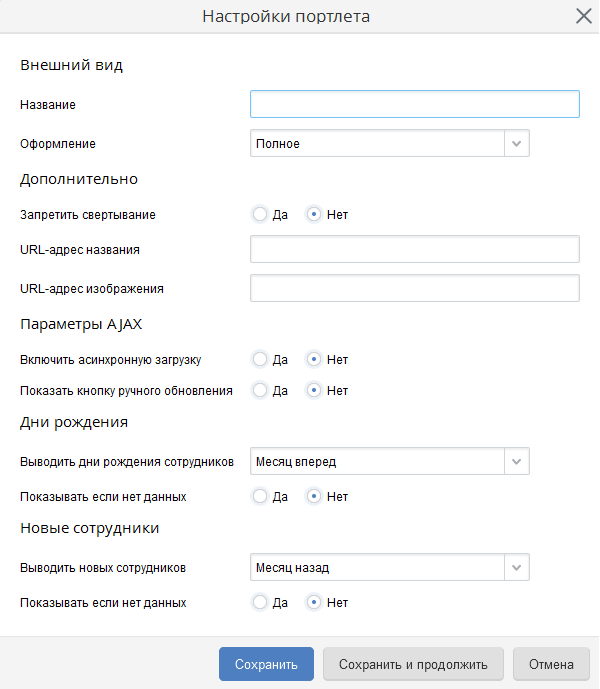600x689 pixels.
Task: Select Да under Новые сотрудники section
Action: [x=260, y=602]
